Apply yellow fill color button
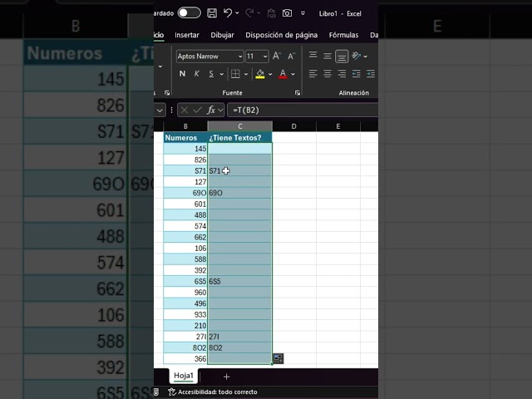The height and width of the screenshot is (399, 532). click(260, 74)
